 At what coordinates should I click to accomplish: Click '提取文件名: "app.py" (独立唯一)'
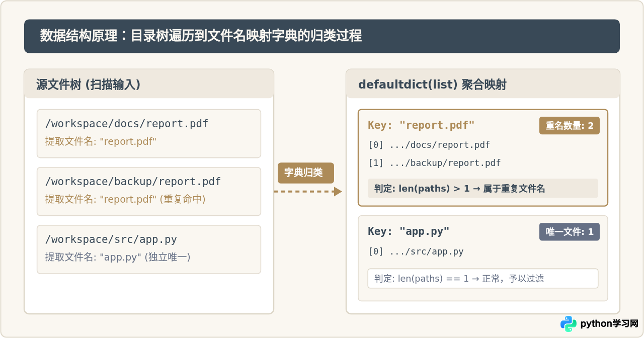click(x=118, y=257)
